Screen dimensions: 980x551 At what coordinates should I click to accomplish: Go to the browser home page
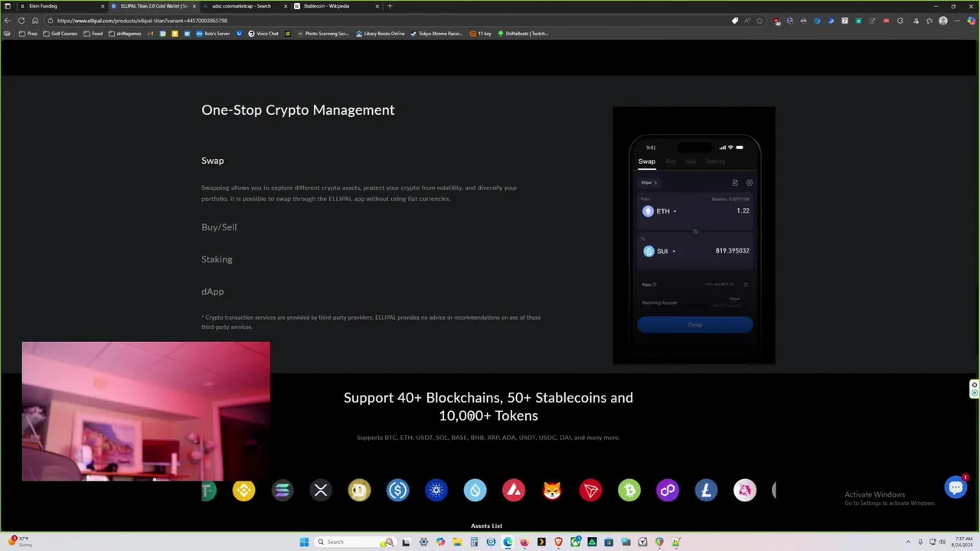click(x=35, y=21)
